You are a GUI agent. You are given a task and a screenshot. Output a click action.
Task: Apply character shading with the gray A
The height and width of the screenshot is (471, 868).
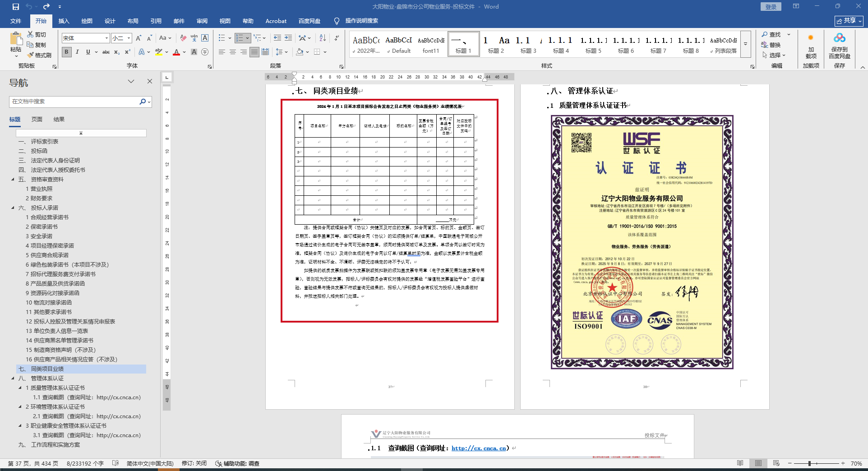pyautogui.click(x=194, y=52)
